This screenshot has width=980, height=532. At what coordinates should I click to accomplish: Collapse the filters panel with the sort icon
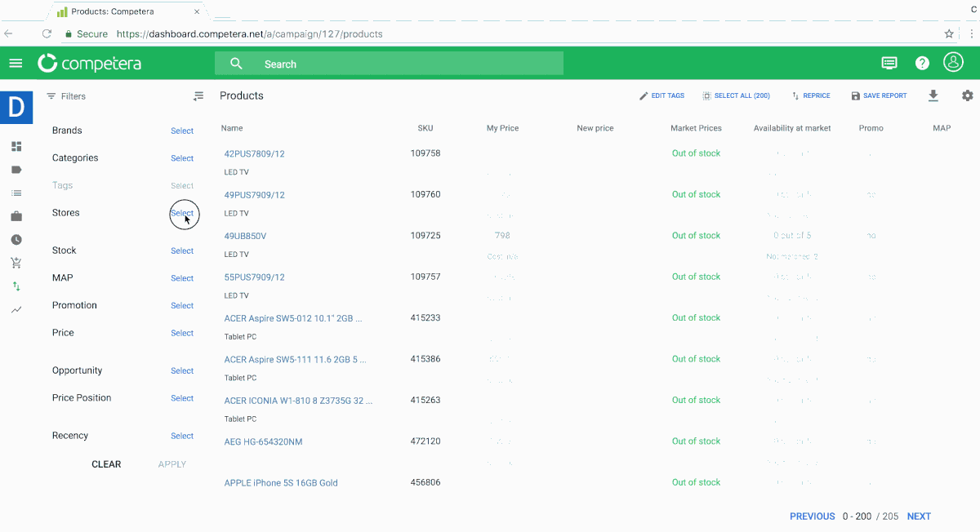tap(198, 96)
